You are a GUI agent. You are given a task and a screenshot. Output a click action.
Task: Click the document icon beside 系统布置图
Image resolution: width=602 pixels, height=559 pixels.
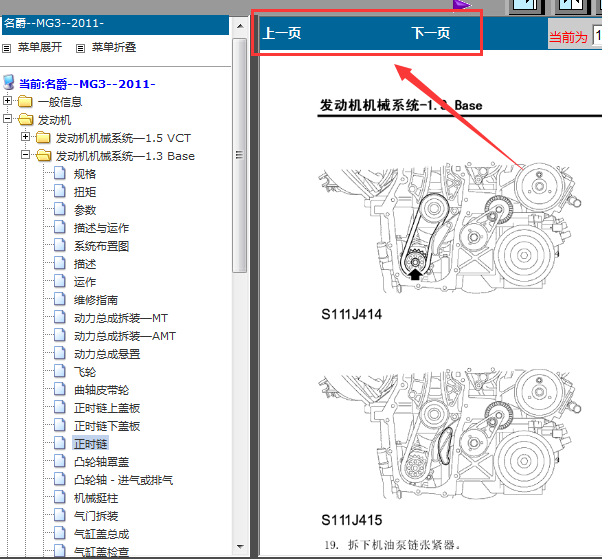pyautogui.click(x=60, y=245)
